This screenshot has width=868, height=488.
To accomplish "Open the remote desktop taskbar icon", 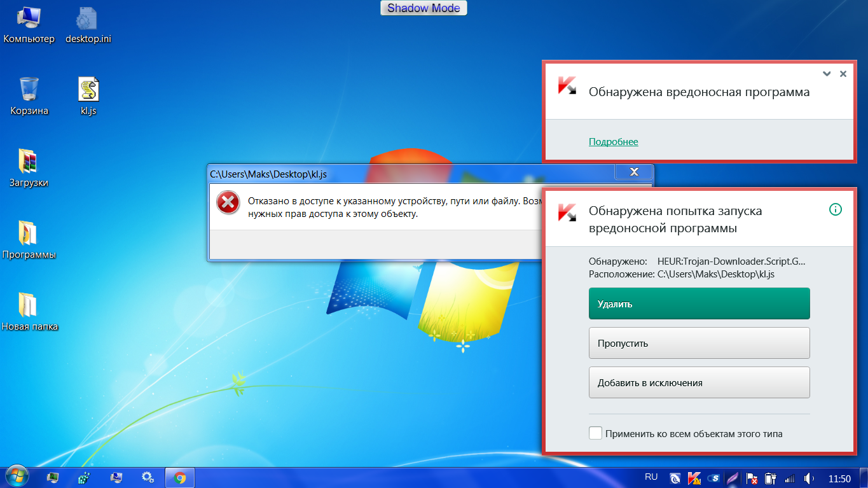I will [116, 477].
